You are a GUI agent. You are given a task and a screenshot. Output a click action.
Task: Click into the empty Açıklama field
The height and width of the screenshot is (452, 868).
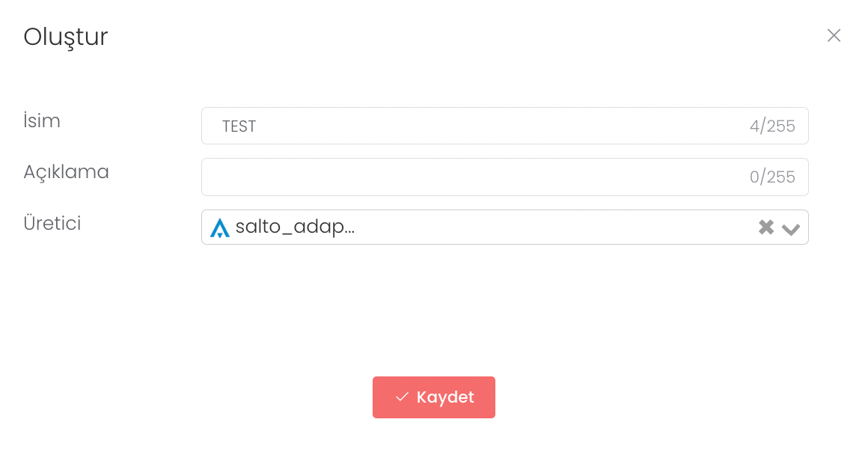(471, 177)
